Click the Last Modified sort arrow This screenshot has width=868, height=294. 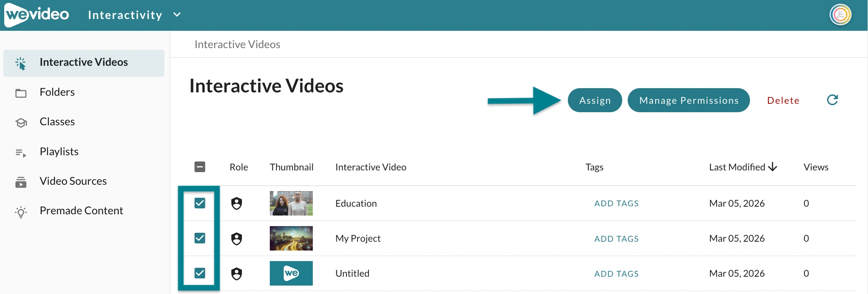click(x=773, y=167)
